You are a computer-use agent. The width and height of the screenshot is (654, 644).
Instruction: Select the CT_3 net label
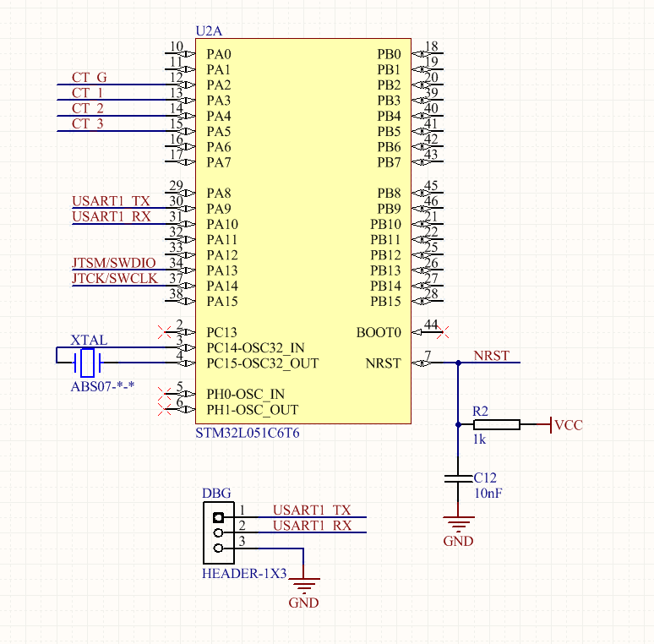pyautogui.click(x=87, y=123)
